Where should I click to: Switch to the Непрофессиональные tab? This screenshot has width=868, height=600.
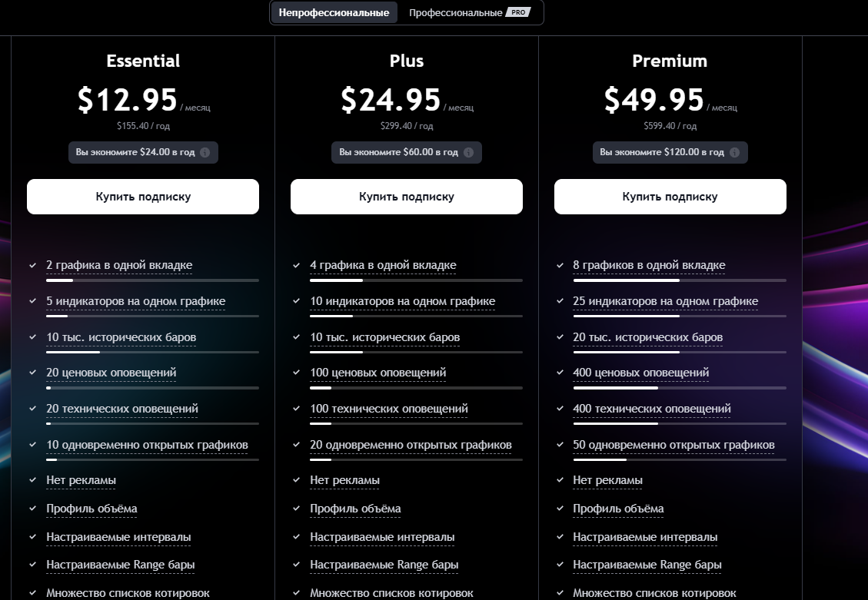pyautogui.click(x=334, y=13)
